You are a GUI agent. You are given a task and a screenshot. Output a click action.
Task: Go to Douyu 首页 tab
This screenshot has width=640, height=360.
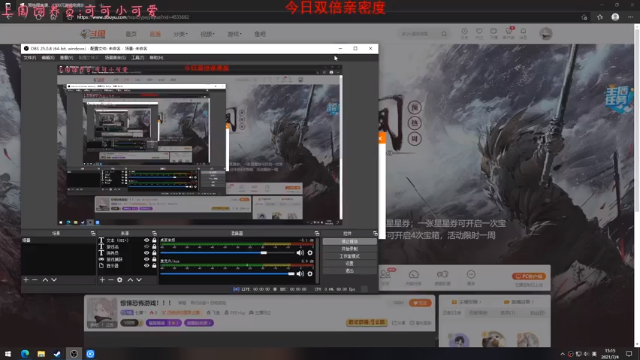[131, 34]
